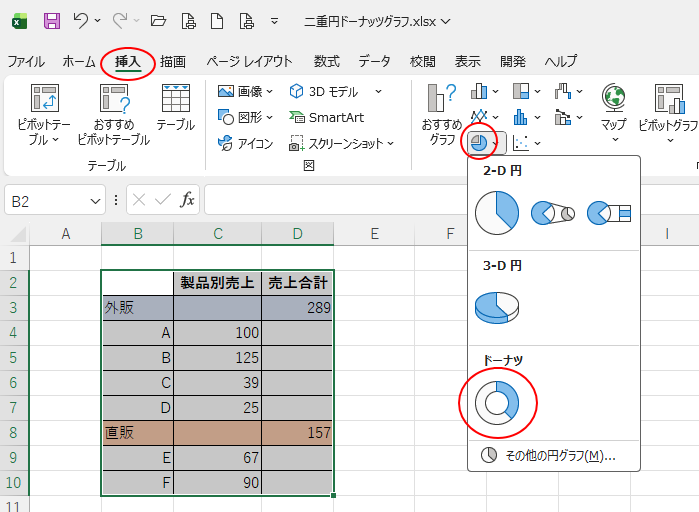Insert an アイコン
Image resolution: width=699 pixels, height=512 pixels.
point(245,143)
